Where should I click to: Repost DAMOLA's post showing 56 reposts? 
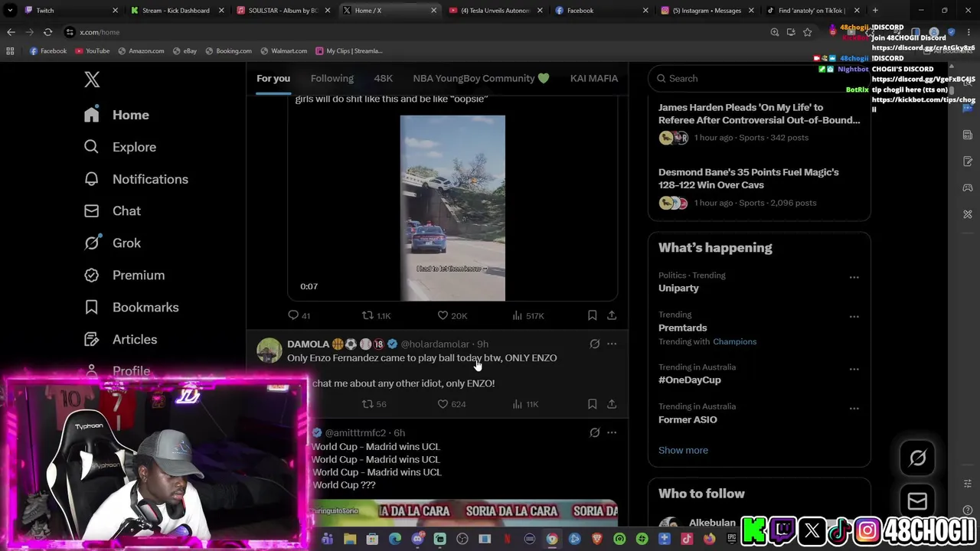coord(374,404)
